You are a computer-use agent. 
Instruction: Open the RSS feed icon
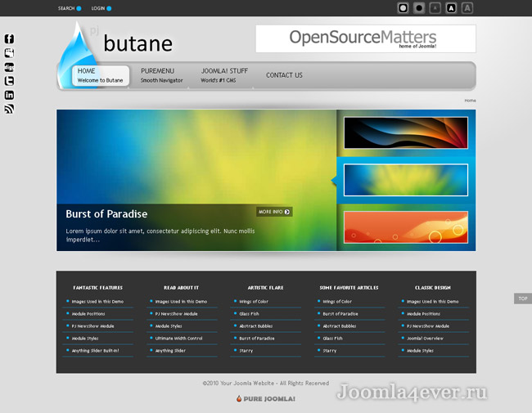coord(9,109)
